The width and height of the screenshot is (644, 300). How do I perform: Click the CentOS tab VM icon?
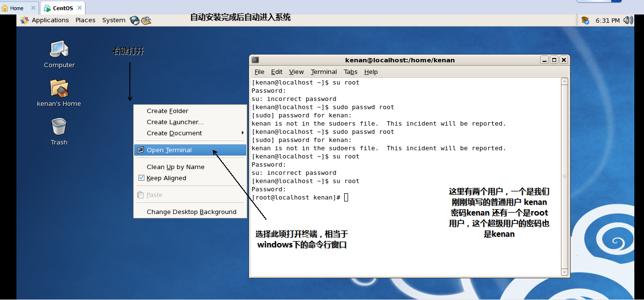pos(47,8)
